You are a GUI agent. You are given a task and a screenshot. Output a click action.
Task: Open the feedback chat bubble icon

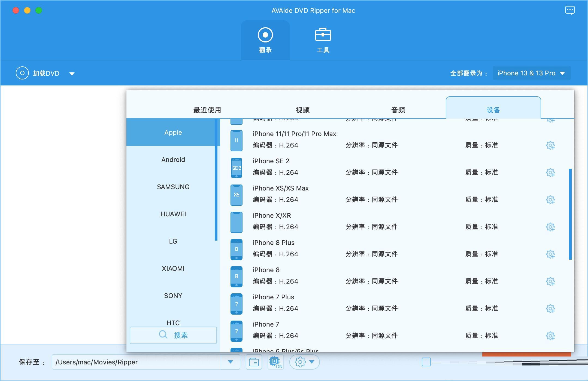[x=570, y=11]
